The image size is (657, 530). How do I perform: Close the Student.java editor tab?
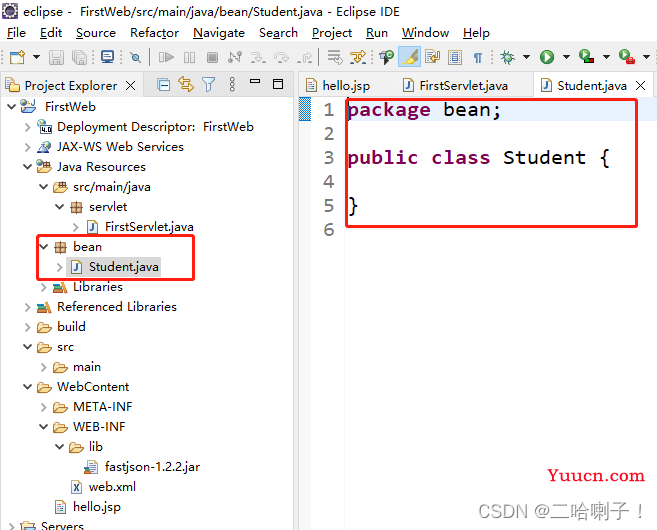coord(640,85)
